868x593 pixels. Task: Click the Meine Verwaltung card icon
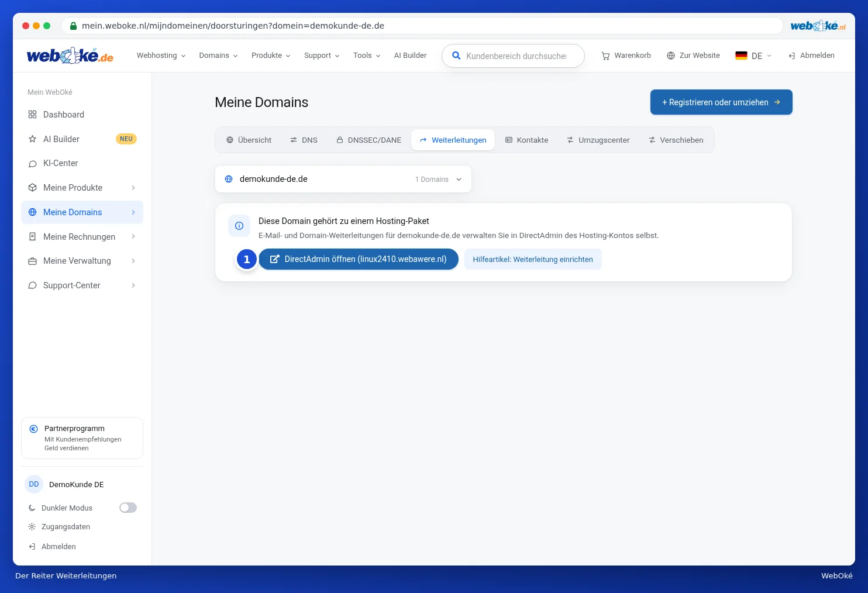tap(33, 261)
